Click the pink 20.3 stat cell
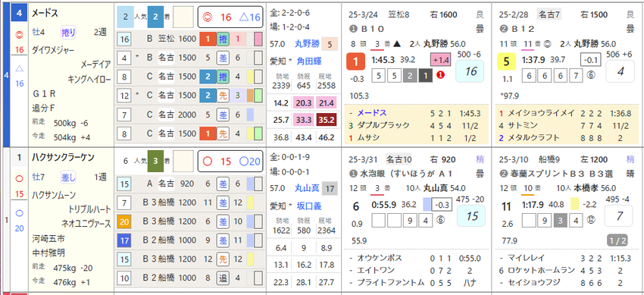Image resolution: width=644 pixels, height=295 pixels. coord(304,103)
